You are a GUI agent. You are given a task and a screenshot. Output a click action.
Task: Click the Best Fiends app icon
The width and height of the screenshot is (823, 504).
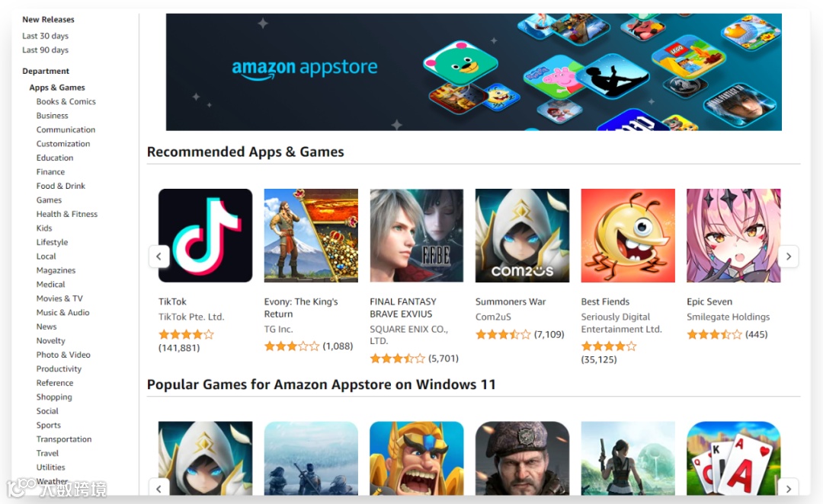pos(628,235)
